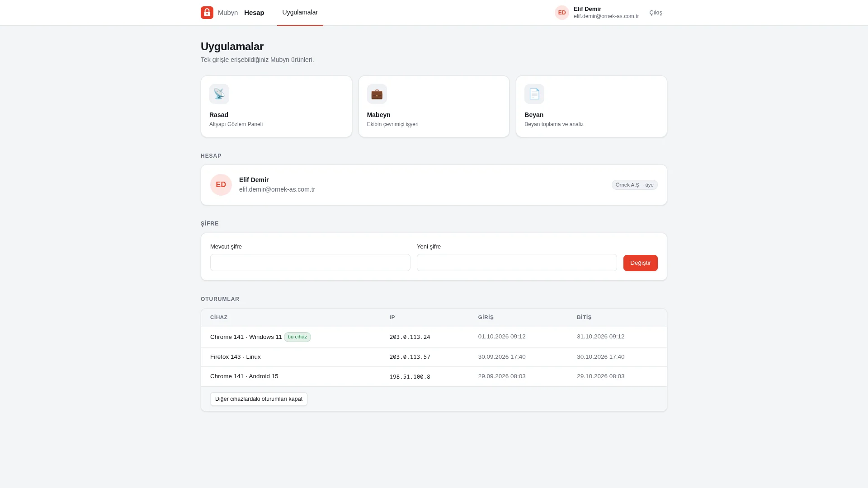
Task: Select the Firefox 143 Linux session row
Action: tap(434, 357)
